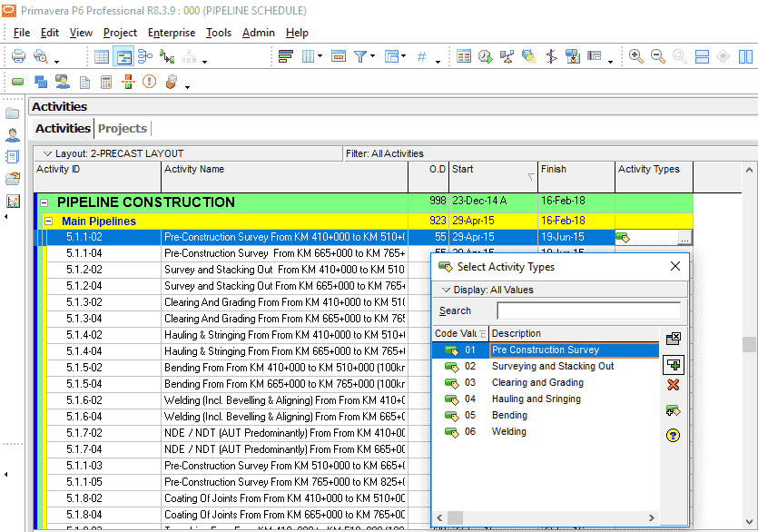Open the Enterprise menu

coord(172,33)
